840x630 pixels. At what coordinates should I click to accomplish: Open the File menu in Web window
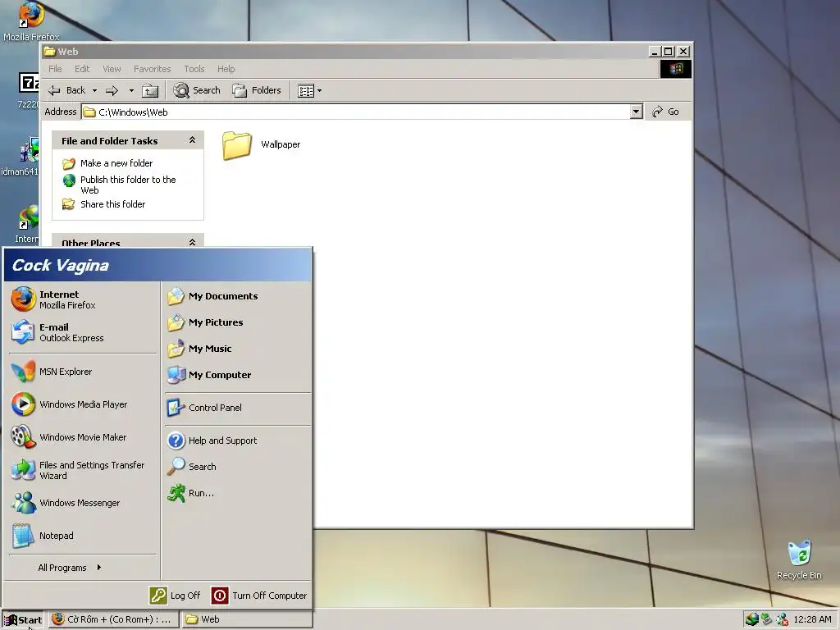(x=55, y=69)
